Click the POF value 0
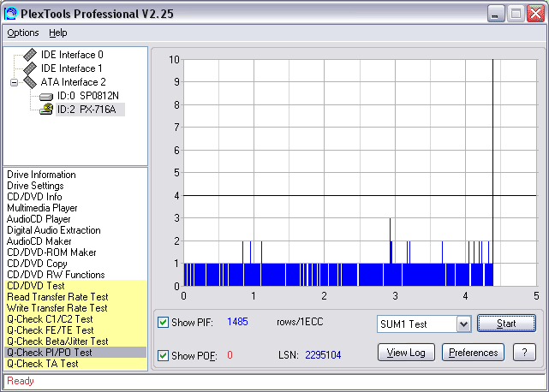This screenshot has height=392, width=549. click(x=230, y=355)
